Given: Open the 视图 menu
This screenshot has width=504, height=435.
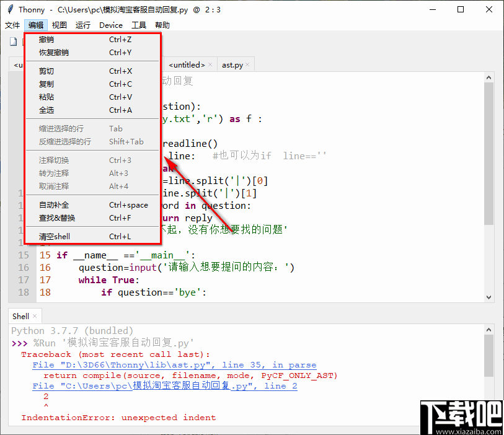Looking at the screenshot, I should click(60, 25).
